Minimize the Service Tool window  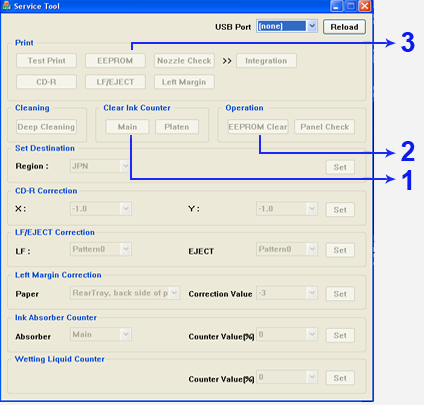336,6
